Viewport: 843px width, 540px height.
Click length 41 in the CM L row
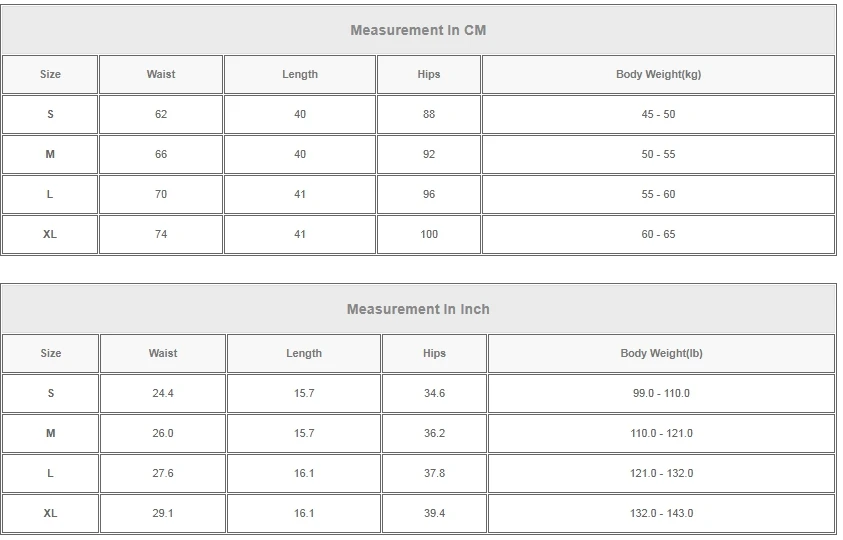pos(300,194)
